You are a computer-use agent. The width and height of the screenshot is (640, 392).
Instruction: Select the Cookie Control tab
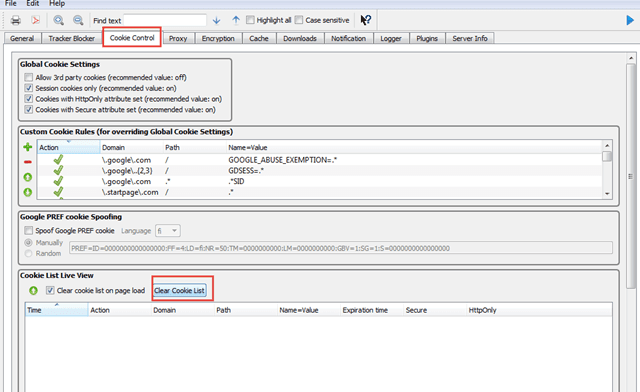(x=132, y=38)
